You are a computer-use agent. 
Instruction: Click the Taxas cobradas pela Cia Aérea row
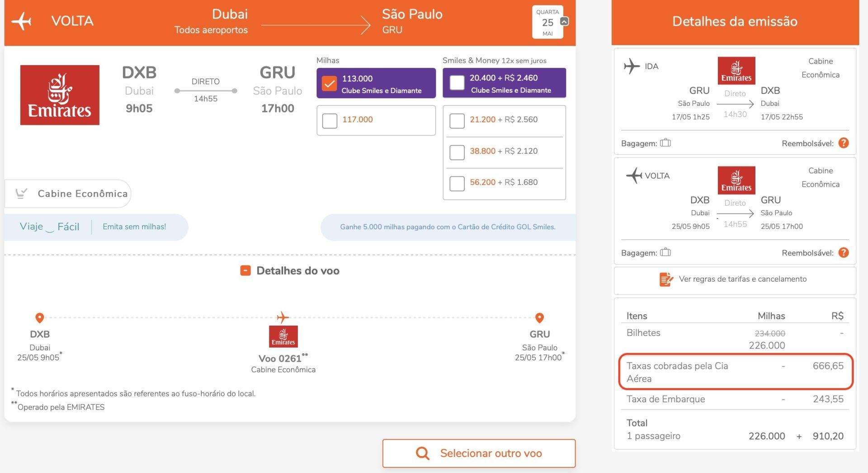(735, 372)
